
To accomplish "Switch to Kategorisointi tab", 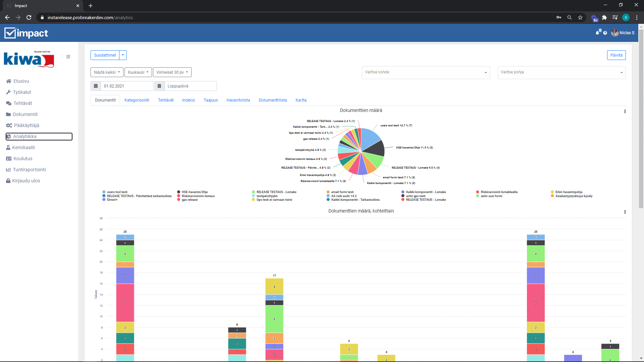I will [x=137, y=100].
